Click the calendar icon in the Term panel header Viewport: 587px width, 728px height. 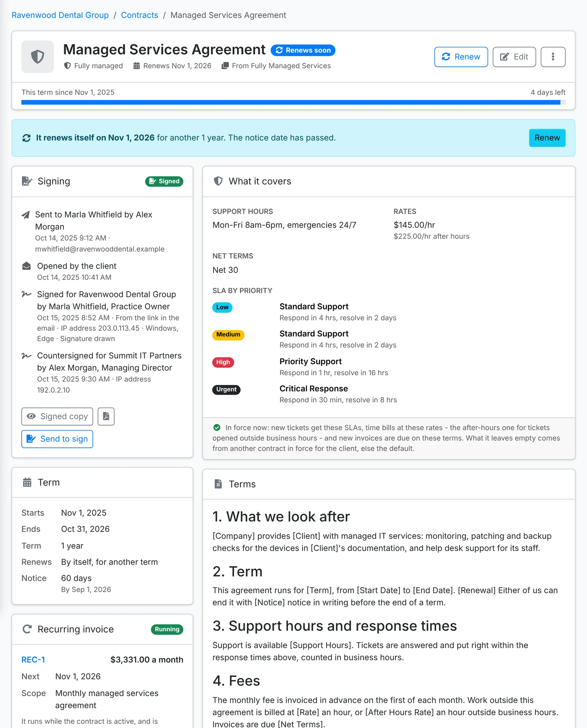(x=27, y=482)
